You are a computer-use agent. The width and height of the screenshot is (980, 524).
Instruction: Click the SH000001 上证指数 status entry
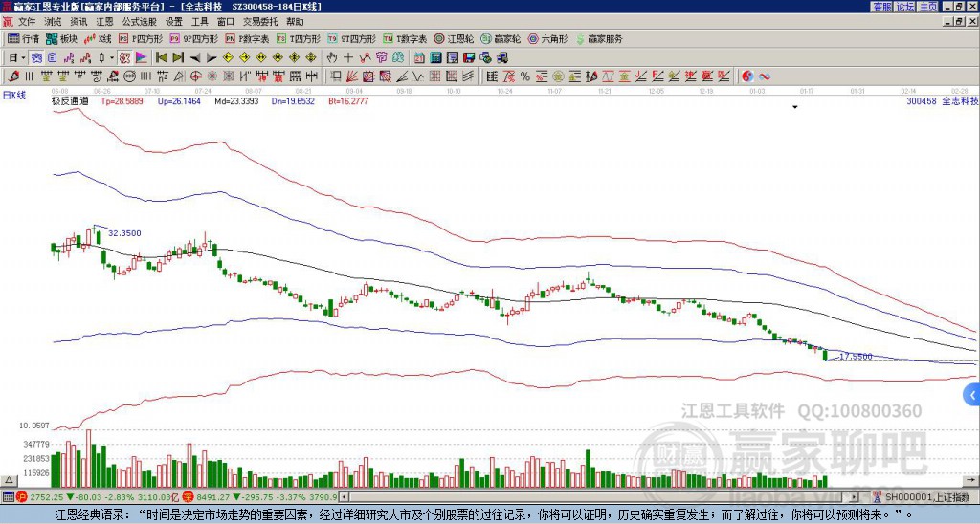click(926, 497)
